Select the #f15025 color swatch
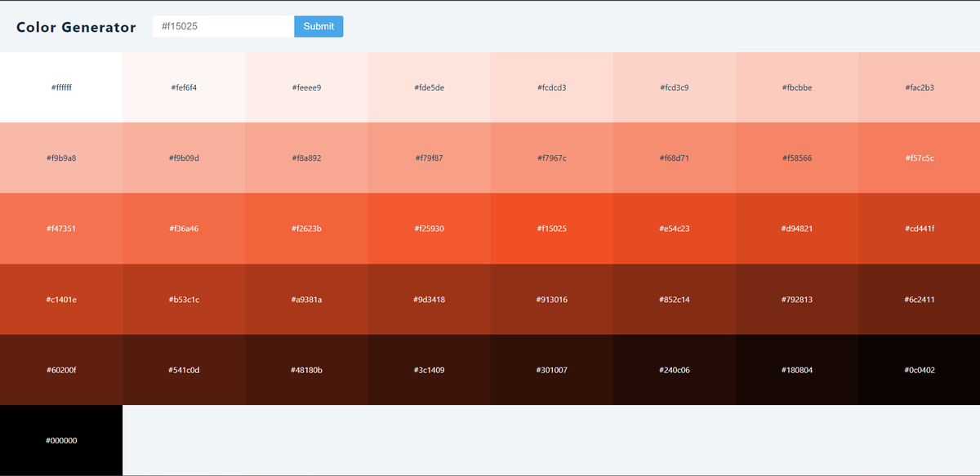Viewport: 980px width, 476px height. pyautogui.click(x=551, y=229)
